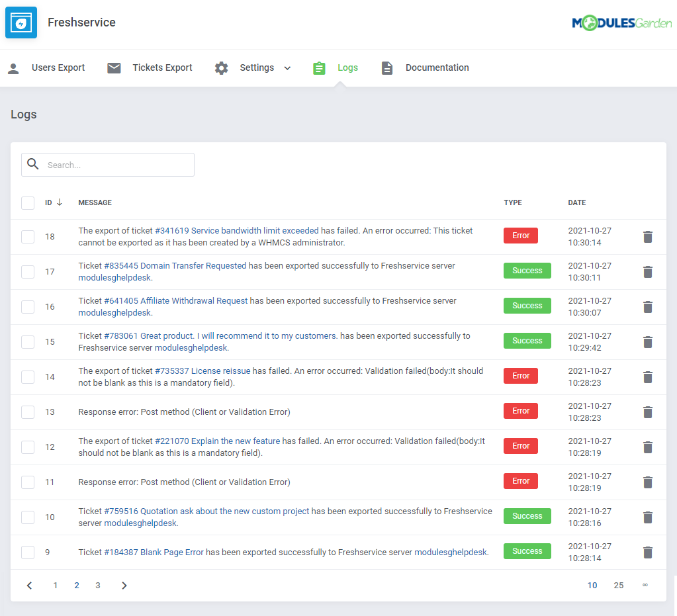Show 10 entries per page
This screenshot has width=677, height=616.
pos(592,586)
